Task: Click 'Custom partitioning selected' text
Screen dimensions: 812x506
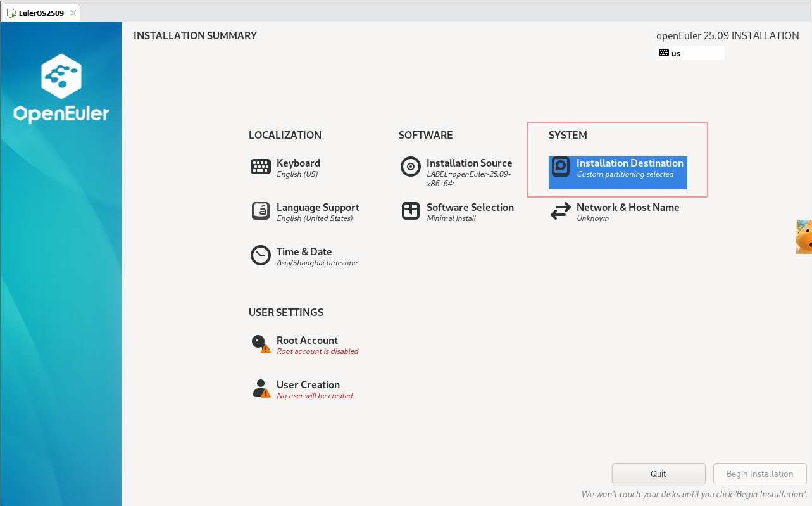Action: tap(625, 174)
